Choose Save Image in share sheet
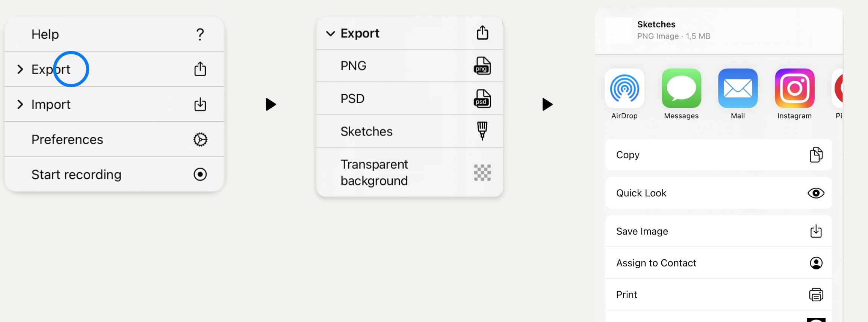 click(718, 231)
